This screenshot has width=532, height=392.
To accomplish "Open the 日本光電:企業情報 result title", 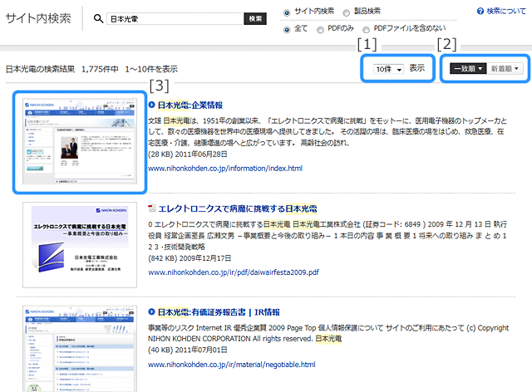I will (x=190, y=105).
